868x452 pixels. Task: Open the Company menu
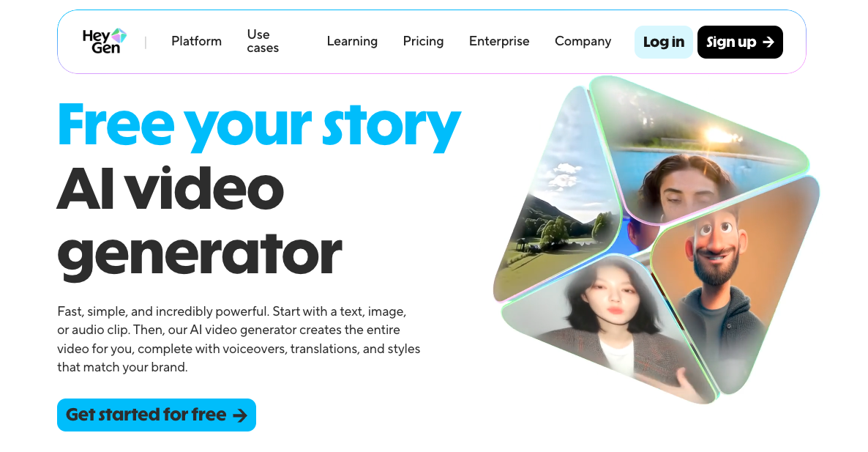tap(583, 41)
